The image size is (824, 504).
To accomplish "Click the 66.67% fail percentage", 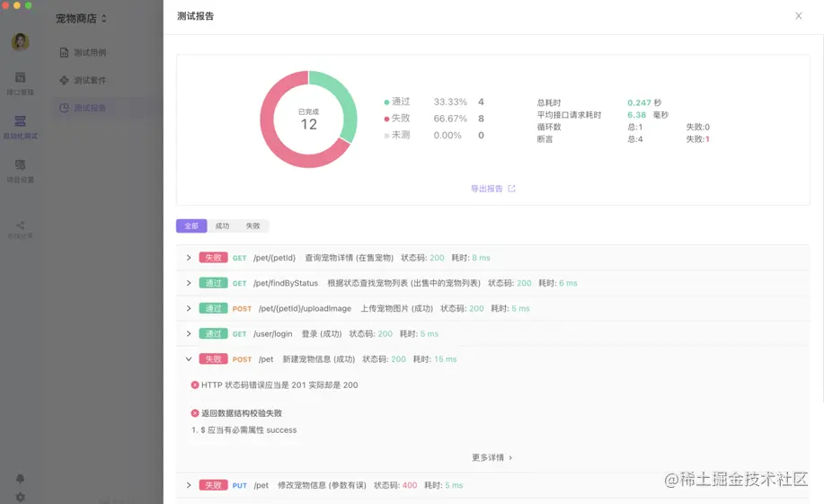I will pyautogui.click(x=450, y=119).
